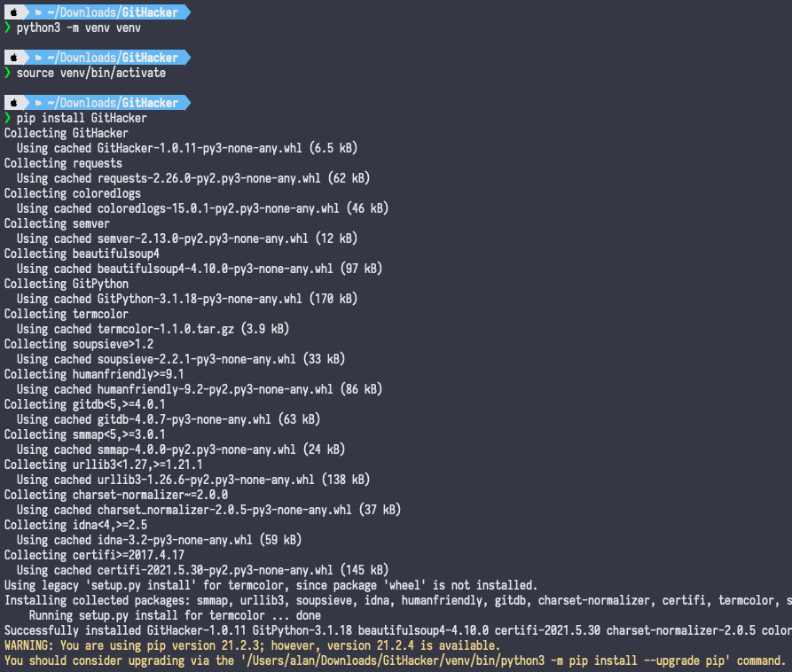
Task: Click the 'Collecting gitdb<5,>=4.0.1' line
Action: [x=84, y=404]
